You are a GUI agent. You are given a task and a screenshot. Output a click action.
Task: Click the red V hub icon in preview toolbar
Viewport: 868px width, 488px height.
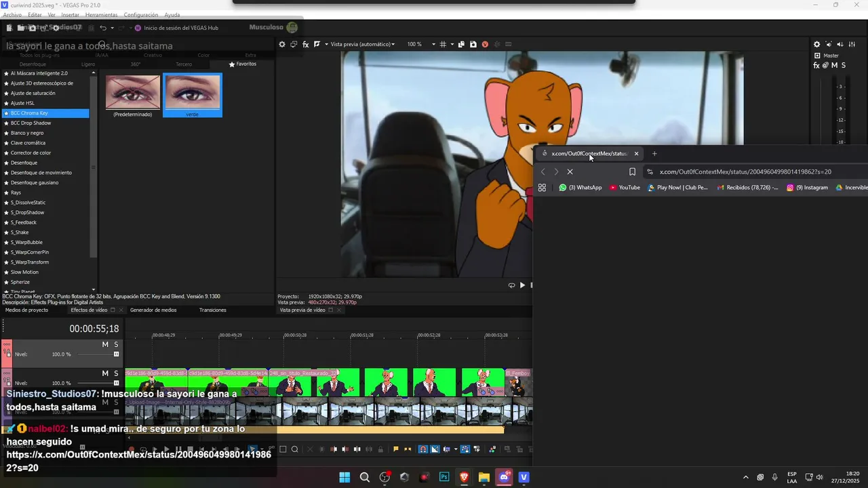[485, 44]
